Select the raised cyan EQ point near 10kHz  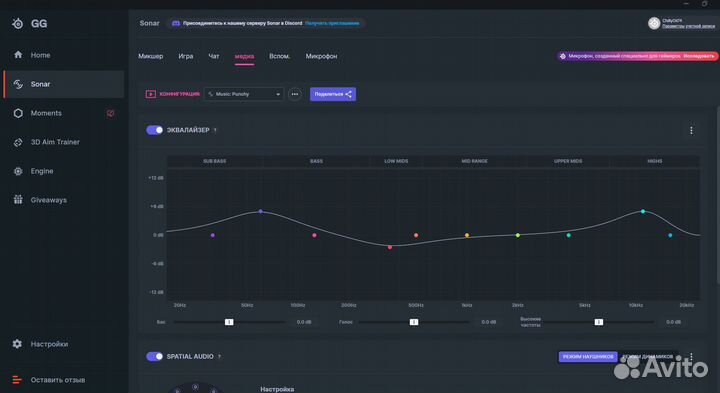[x=643, y=211]
